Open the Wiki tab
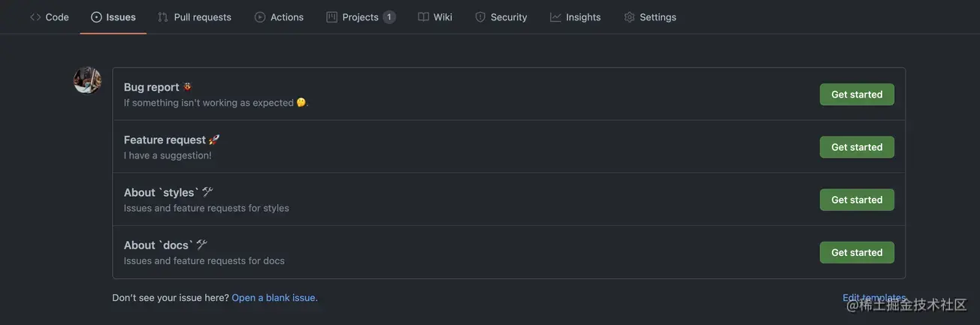980x325 pixels. [x=435, y=17]
